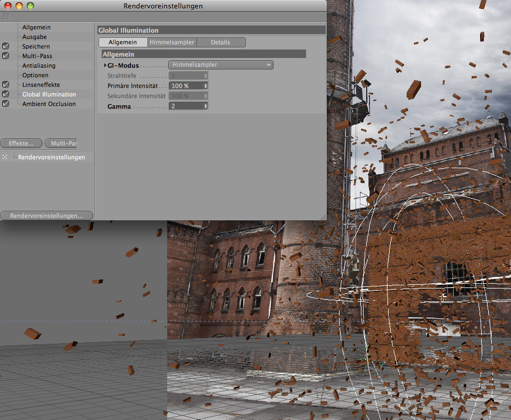Click into the Gamma value field
Screen dimensions: 511x420
click(185, 106)
